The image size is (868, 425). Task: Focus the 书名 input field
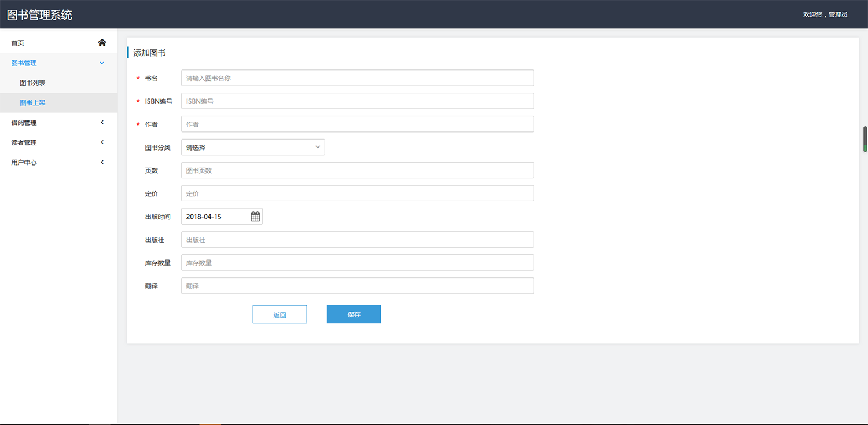coord(357,78)
